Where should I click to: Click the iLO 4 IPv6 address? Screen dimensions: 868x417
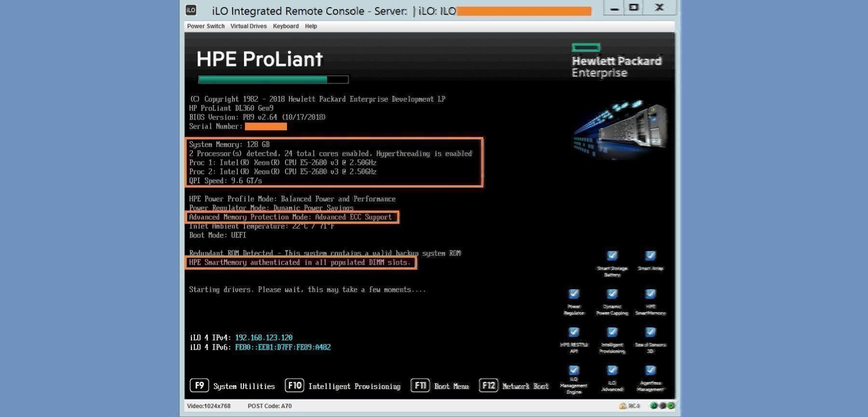283,347
